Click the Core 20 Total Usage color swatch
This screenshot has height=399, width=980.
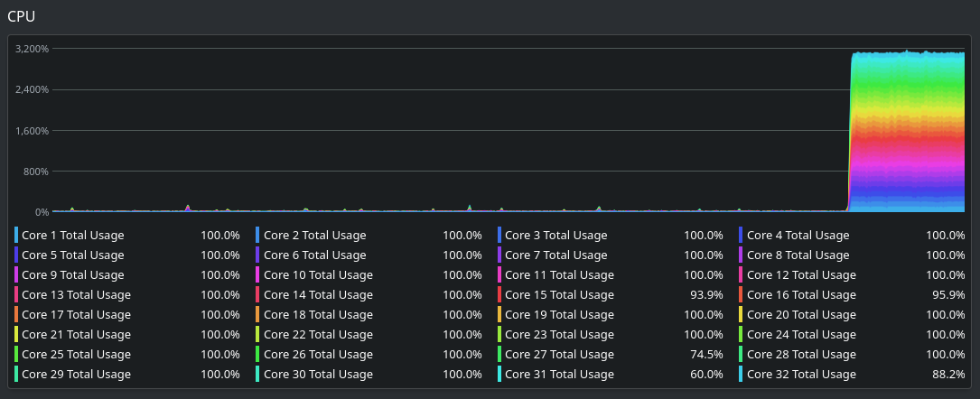(x=742, y=315)
